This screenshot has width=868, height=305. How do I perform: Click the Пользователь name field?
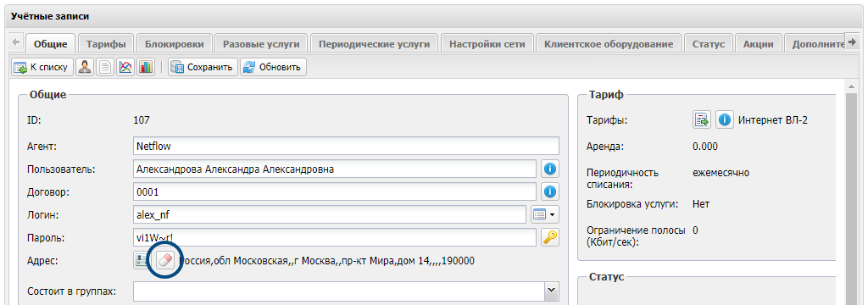(x=335, y=169)
